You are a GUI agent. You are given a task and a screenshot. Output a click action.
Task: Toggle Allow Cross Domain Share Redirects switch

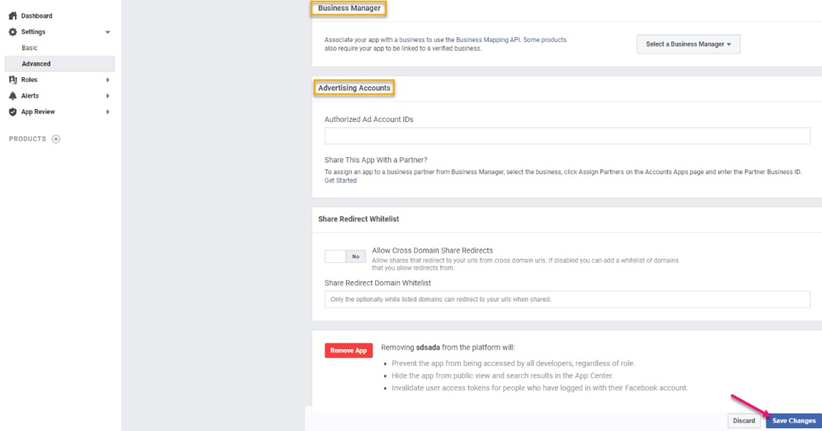[345, 257]
